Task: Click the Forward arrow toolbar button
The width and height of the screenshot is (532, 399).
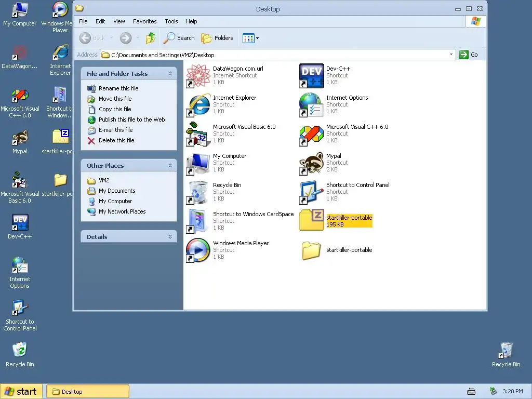Action: 126,38
